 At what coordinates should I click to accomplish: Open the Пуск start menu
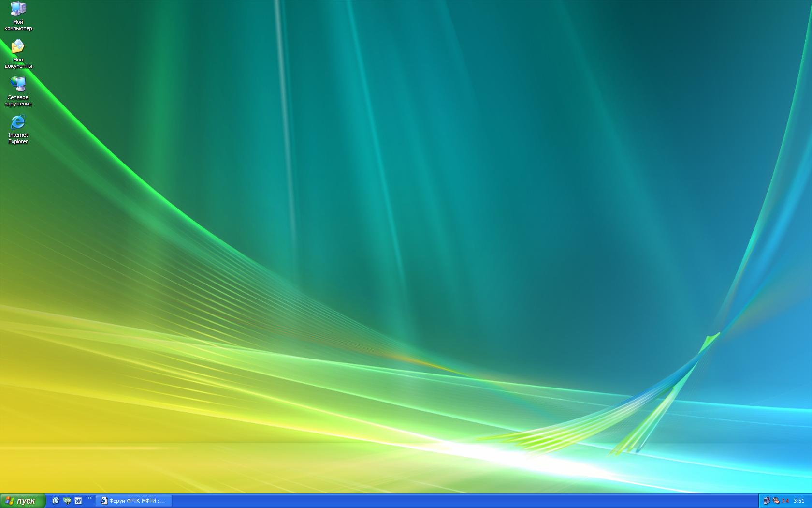23,501
